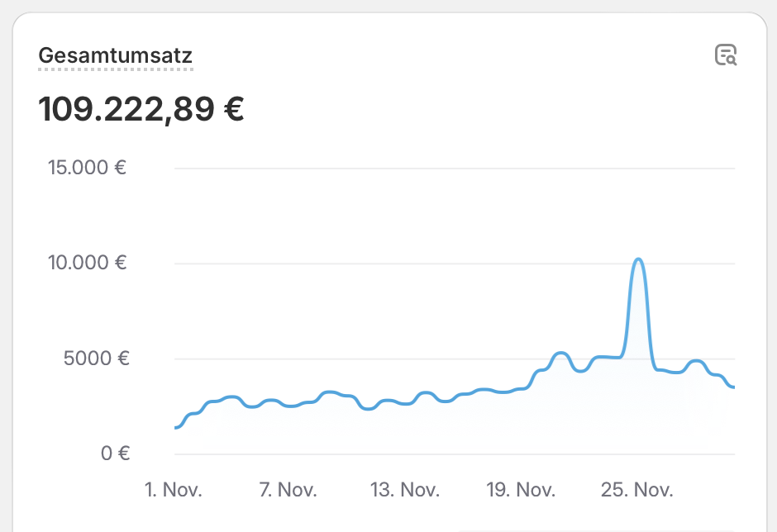The width and height of the screenshot is (777, 532).
Task: Select the 7. Nov. date label
Action: click(x=288, y=490)
